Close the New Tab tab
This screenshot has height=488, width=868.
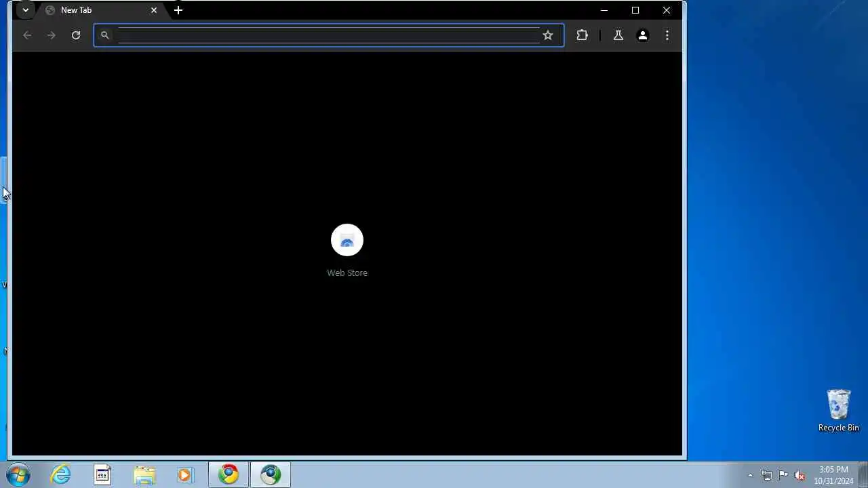pyautogui.click(x=154, y=10)
